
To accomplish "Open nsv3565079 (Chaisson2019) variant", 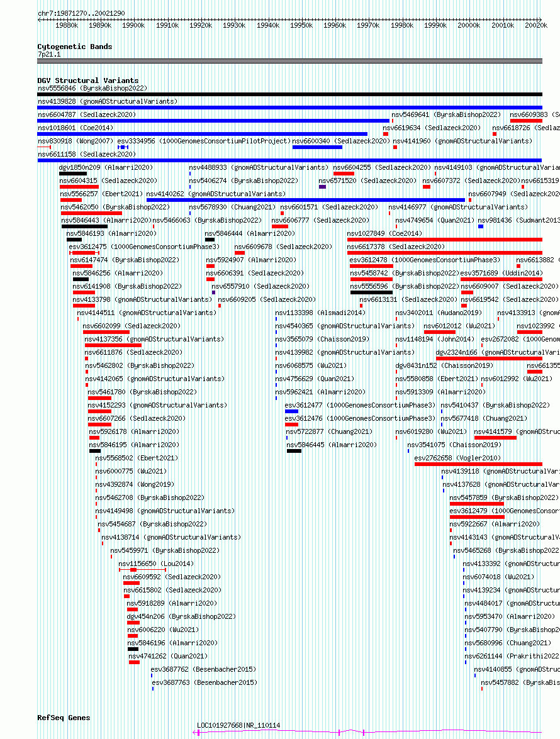I will pos(322,339).
